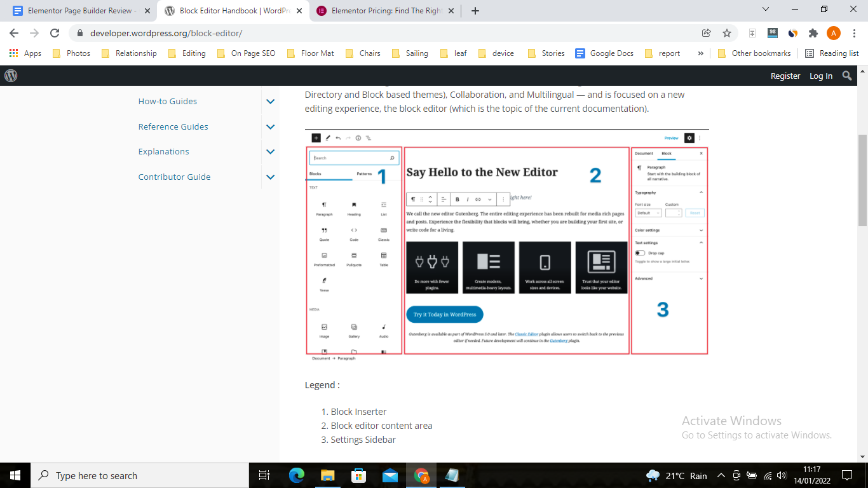This screenshot has width=868, height=488.
Task: Open the On Page SEO bookmark folder
Action: click(247, 53)
